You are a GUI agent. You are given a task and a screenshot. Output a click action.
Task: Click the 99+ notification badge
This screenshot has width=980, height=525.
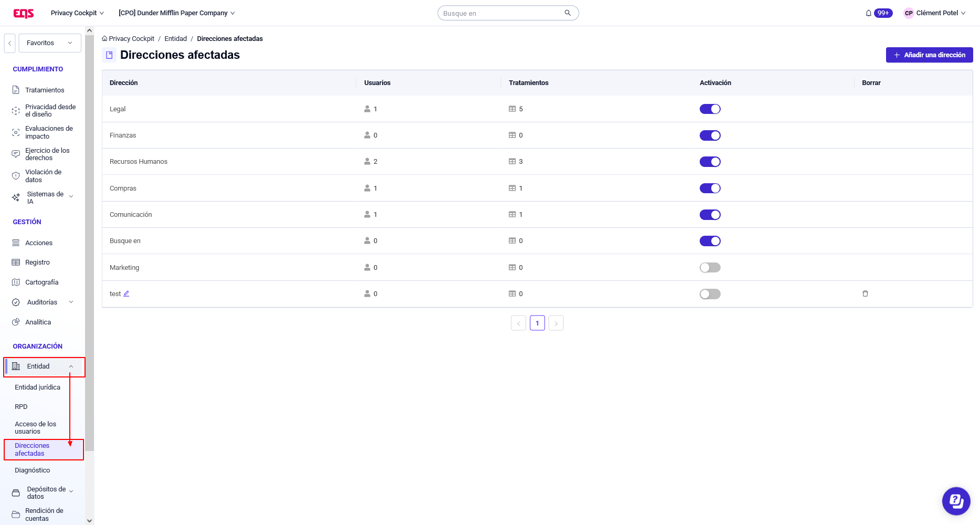pos(883,13)
